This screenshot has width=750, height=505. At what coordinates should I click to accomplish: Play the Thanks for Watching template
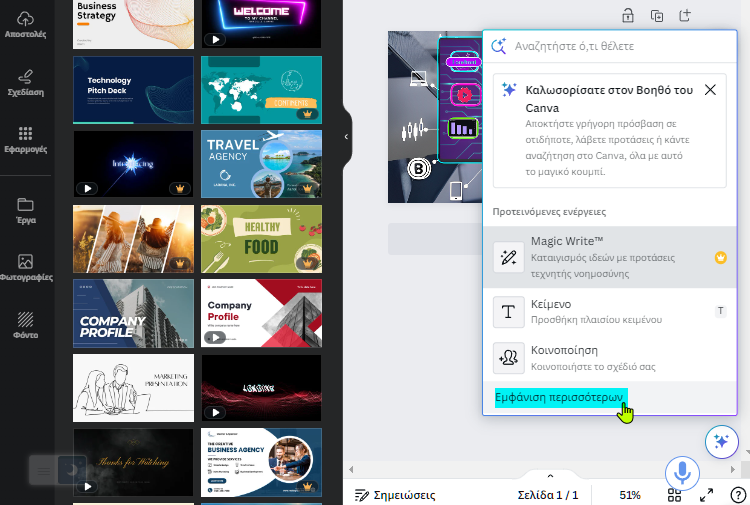87,487
